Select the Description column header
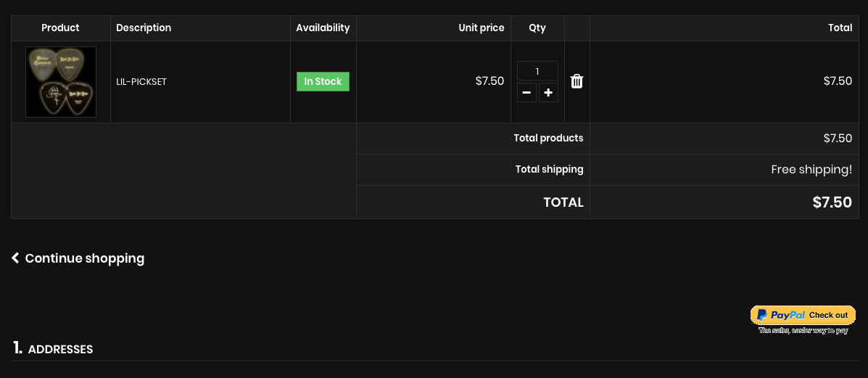The width and height of the screenshot is (868, 378). click(x=144, y=28)
